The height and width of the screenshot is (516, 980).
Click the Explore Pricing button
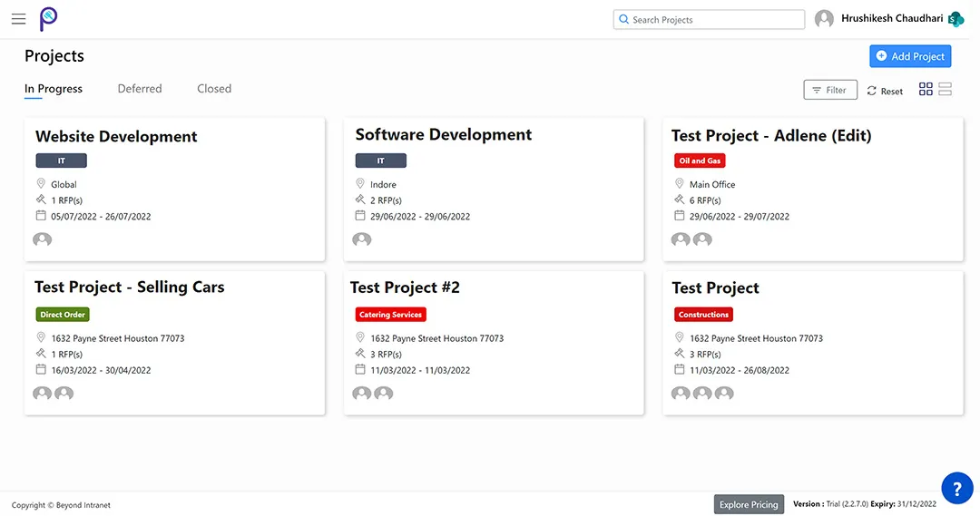(749, 504)
